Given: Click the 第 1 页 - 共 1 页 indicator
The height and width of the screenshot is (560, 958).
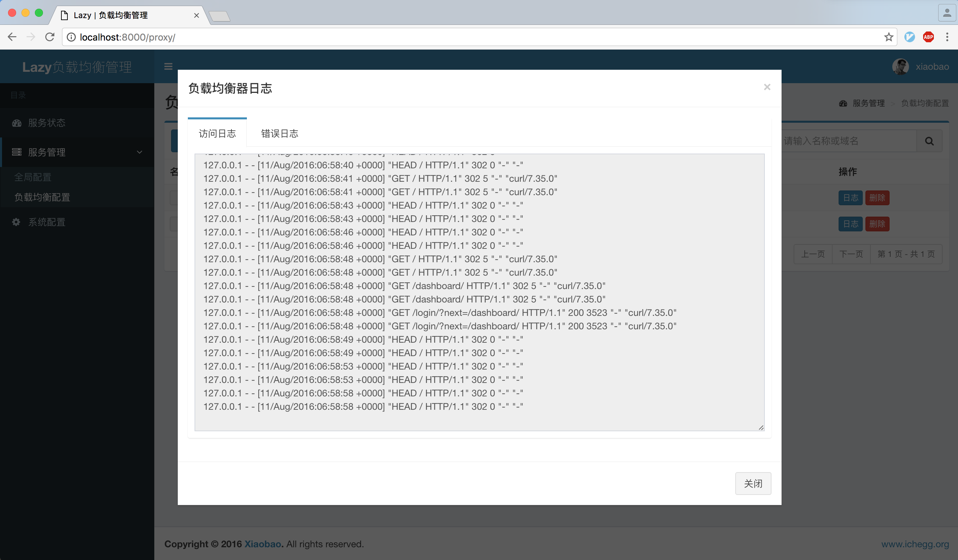Looking at the screenshot, I should [906, 254].
